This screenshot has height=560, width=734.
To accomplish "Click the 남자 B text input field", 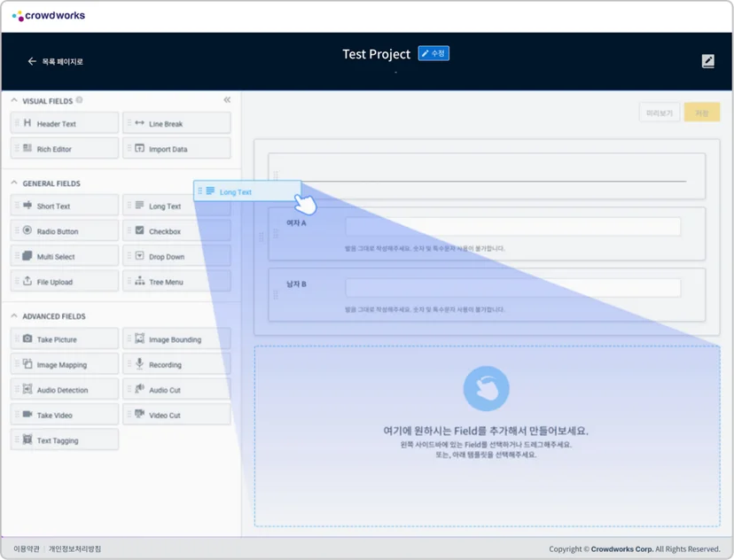I will 513,287.
